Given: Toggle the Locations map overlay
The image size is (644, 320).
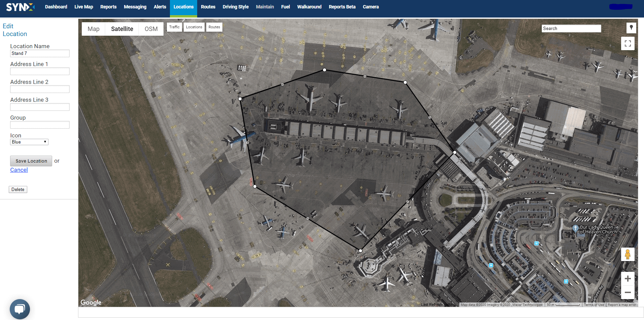Looking at the screenshot, I should 194,27.
